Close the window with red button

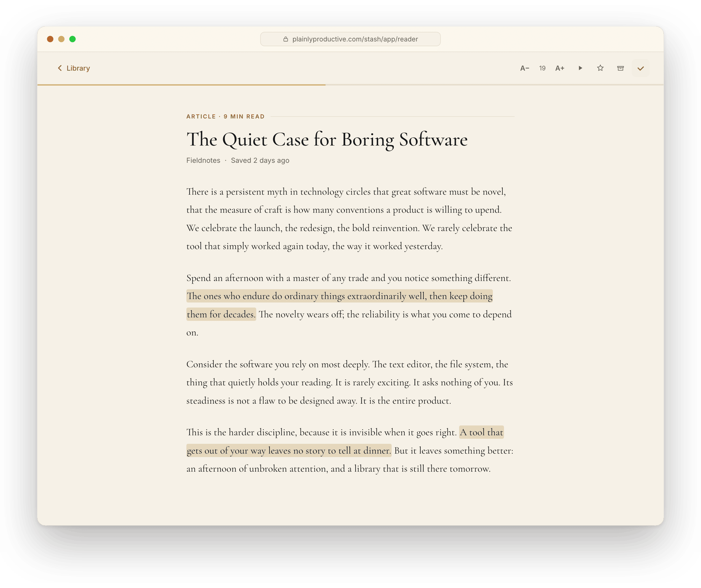point(50,39)
